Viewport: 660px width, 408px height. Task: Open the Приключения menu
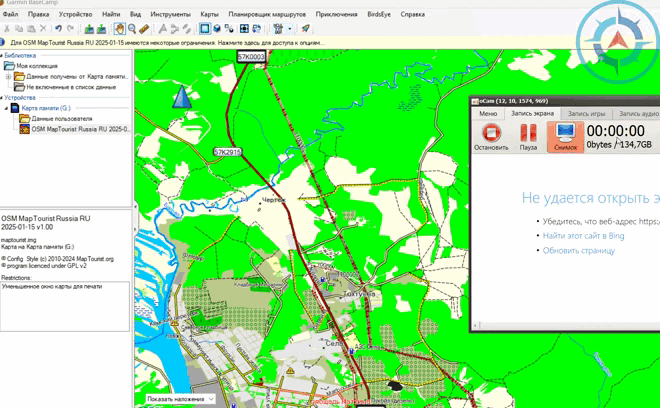click(336, 14)
